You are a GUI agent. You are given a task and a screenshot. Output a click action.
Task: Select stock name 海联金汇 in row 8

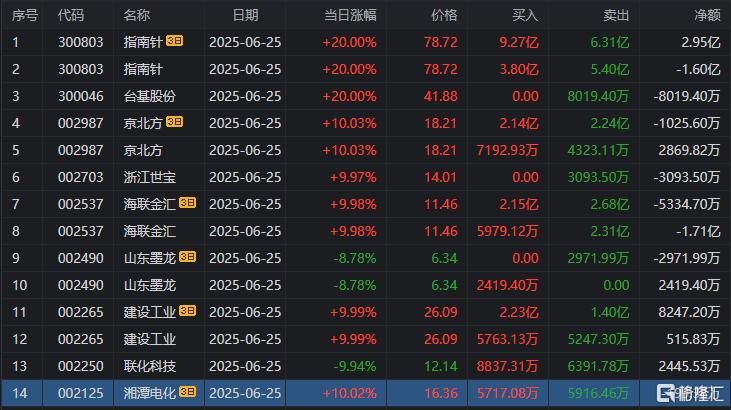pyautogui.click(x=150, y=231)
